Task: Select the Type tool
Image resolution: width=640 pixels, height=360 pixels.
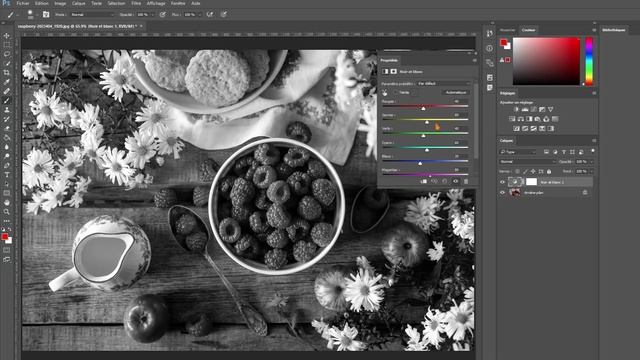Action: coord(7,175)
